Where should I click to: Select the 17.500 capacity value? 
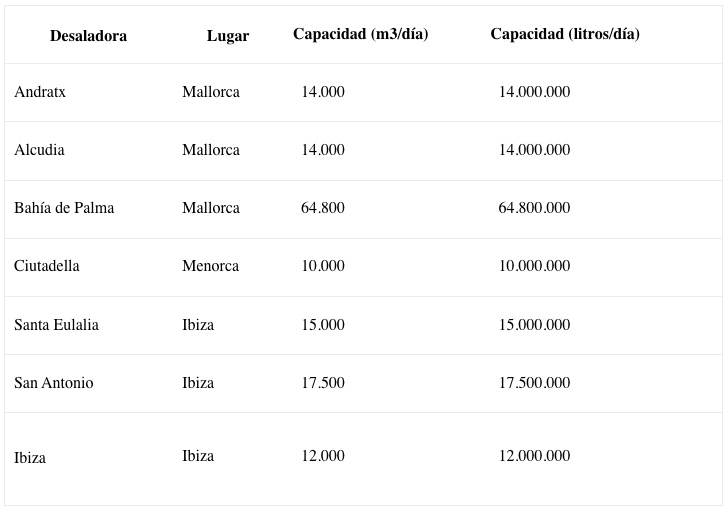coord(323,383)
